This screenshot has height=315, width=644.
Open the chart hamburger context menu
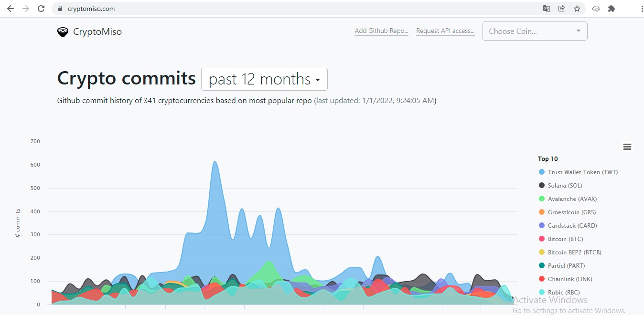pyautogui.click(x=627, y=147)
